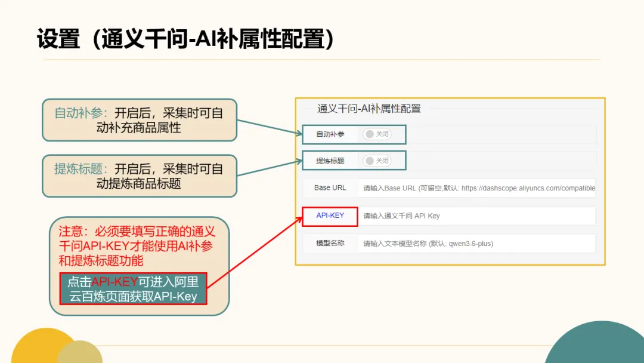Open the blue API-KEY link

click(330, 216)
